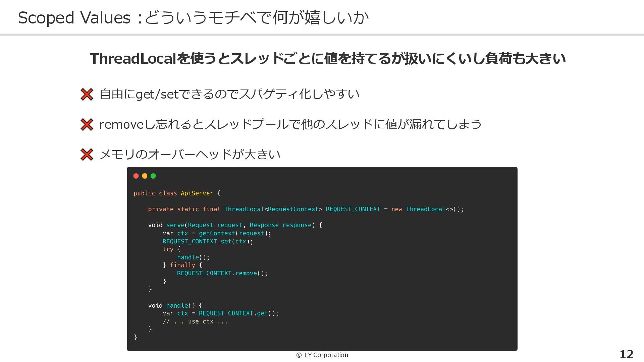Click the slide title 'Scoped Values'
This screenshot has height=362, width=644.
74,17
